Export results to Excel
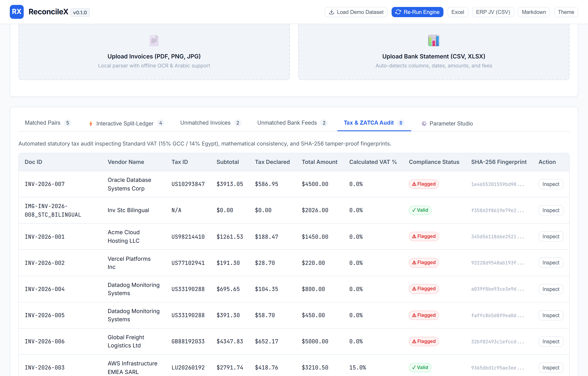 click(x=458, y=12)
